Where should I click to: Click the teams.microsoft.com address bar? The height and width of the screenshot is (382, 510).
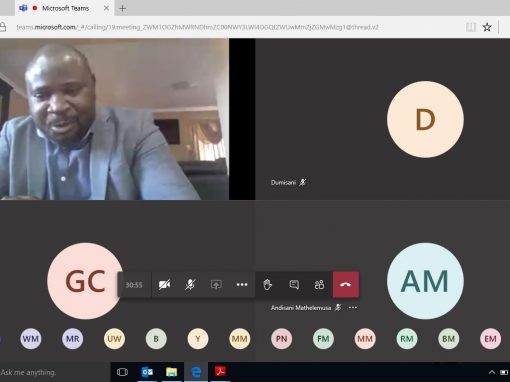(233, 27)
